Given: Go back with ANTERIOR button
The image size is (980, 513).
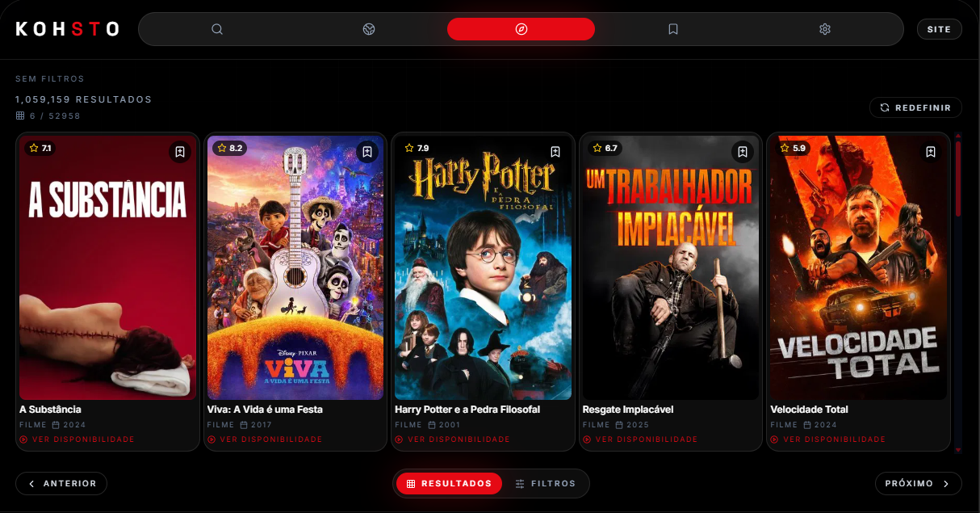Looking at the screenshot, I should 61,484.
